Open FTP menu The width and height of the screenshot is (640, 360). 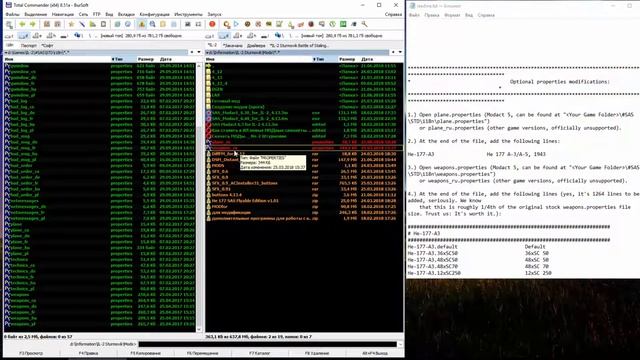97,14
